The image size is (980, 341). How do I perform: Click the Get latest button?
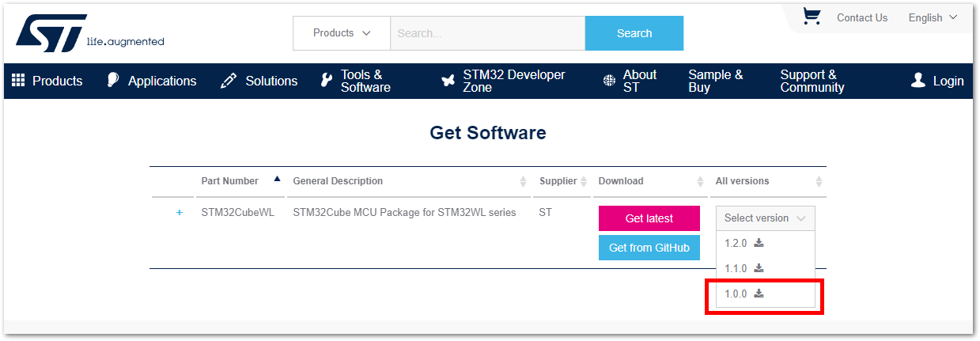click(649, 218)
